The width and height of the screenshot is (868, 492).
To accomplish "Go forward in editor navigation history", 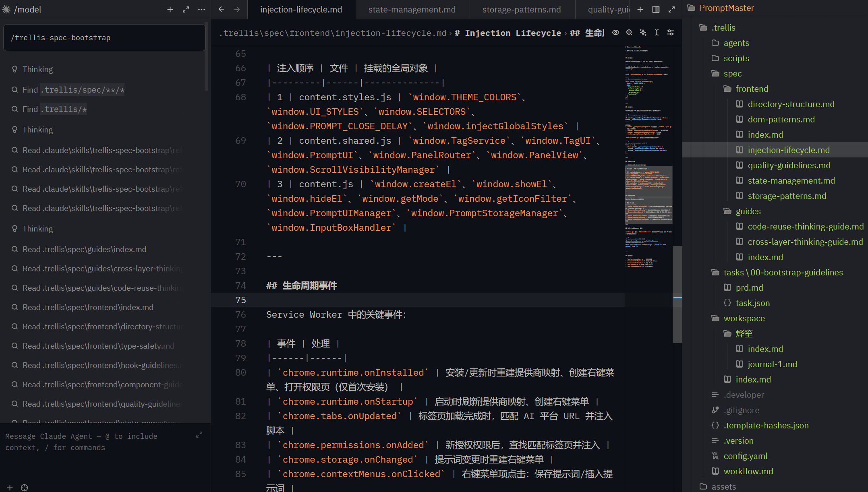I will 237,9.
